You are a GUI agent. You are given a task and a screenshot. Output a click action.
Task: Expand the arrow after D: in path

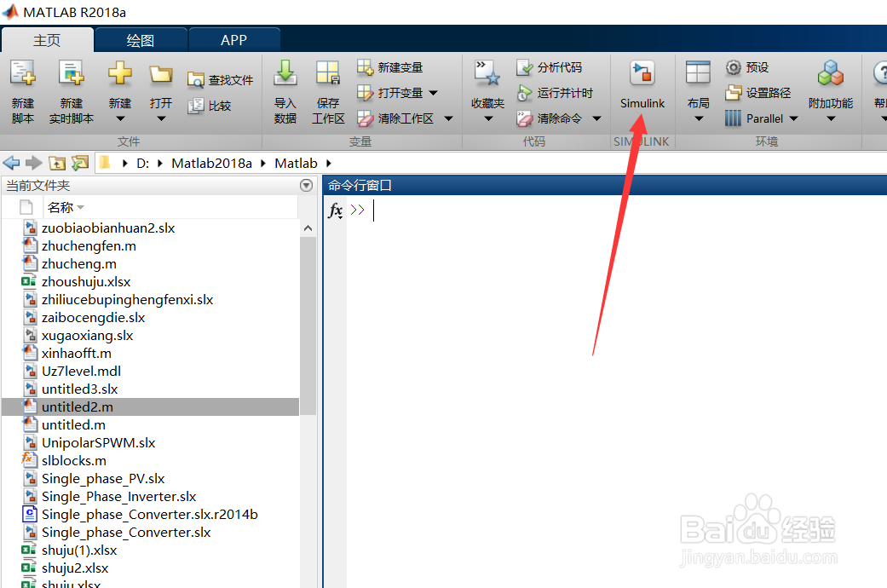160,164
